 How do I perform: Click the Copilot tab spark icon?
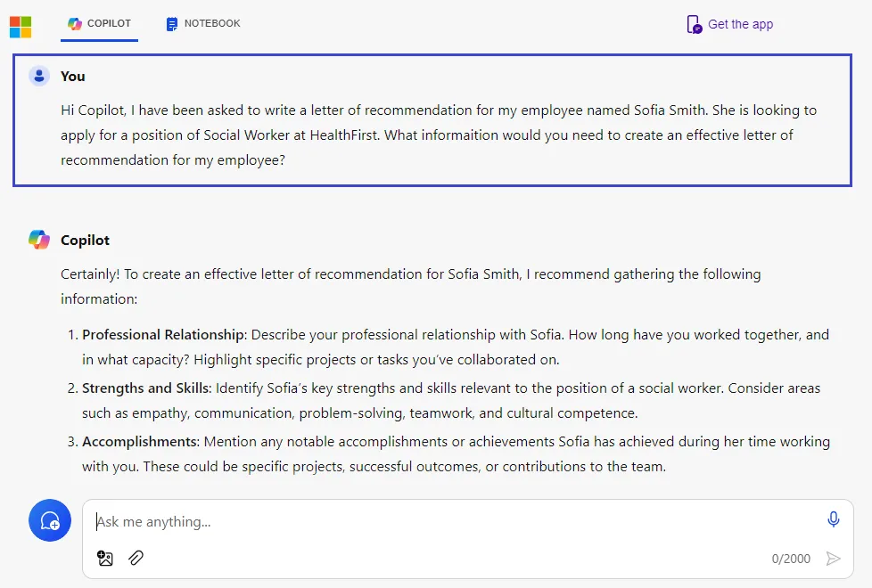pyautogui.click(x=74, y=23)
